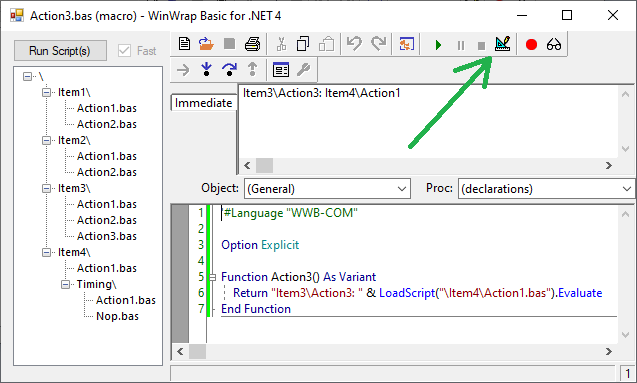Step Into the code
Screen dimensions: 637x383
pos(206,69)
